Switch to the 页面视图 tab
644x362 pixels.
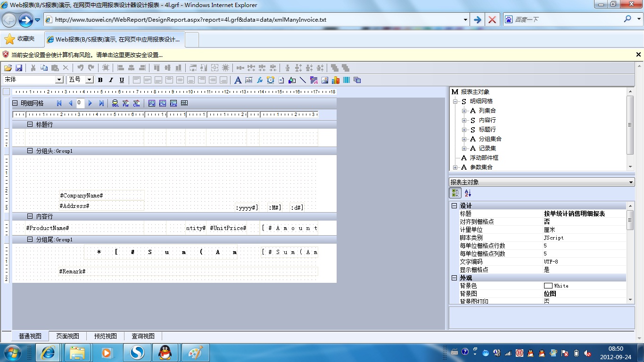(x=67, y=336)
